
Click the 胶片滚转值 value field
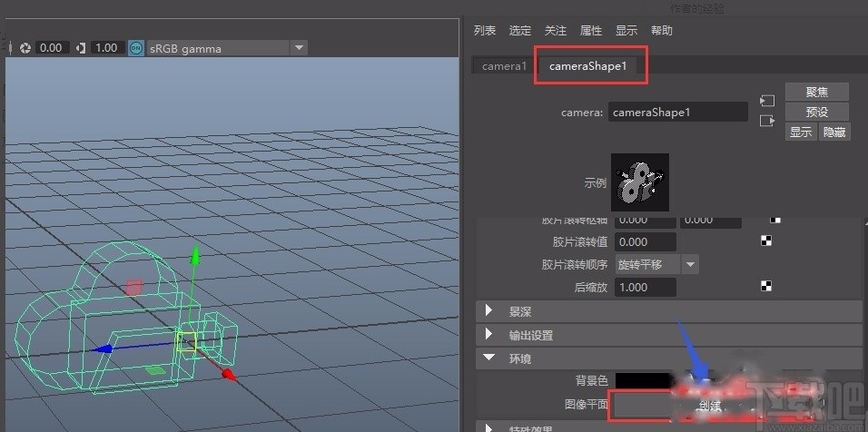pyautogui.click(x=645, y=241)
